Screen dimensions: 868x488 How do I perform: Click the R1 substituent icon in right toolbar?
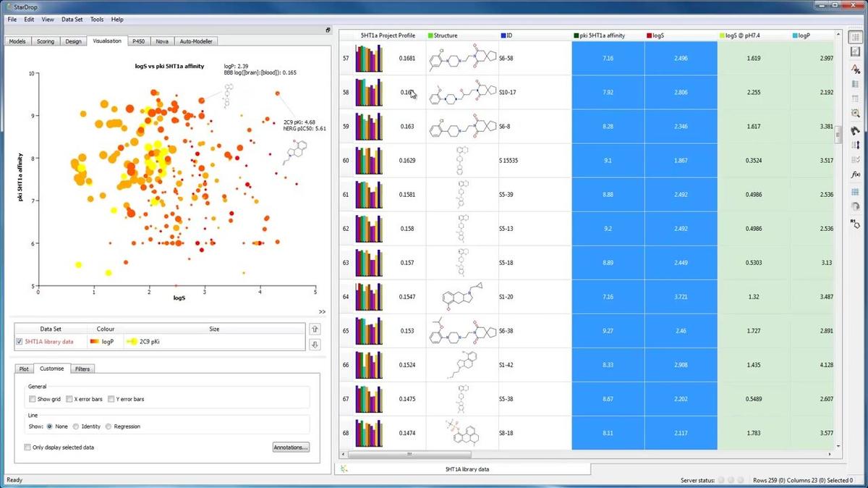coord(856,221)
